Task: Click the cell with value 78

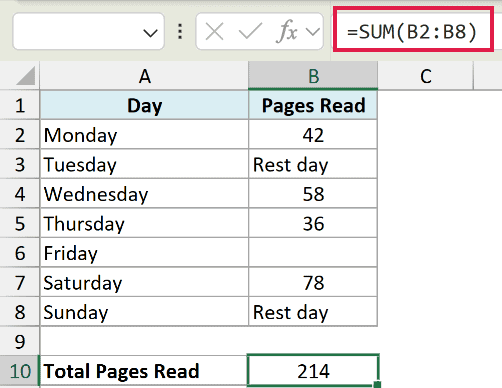Action: (x=313, y=282)
